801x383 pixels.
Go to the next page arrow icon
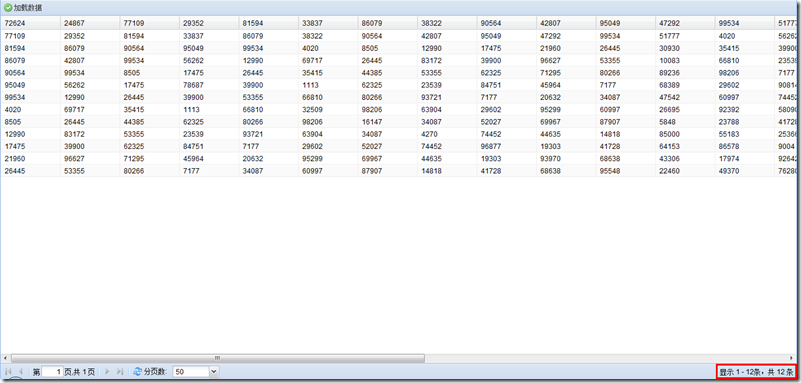(107, 372)
